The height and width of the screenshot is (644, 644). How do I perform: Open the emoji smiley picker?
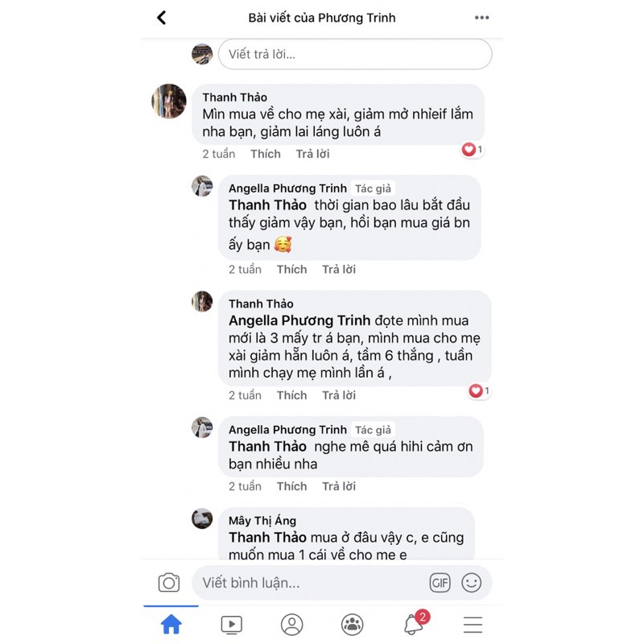pos(471,582)
